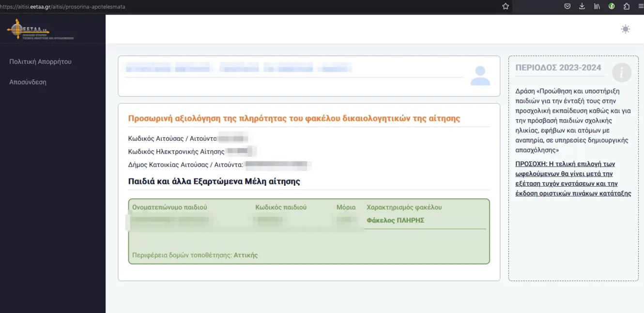Click the Μόρια column header
This screenshot has width=644, height=313.
click(x=346, y=207)
